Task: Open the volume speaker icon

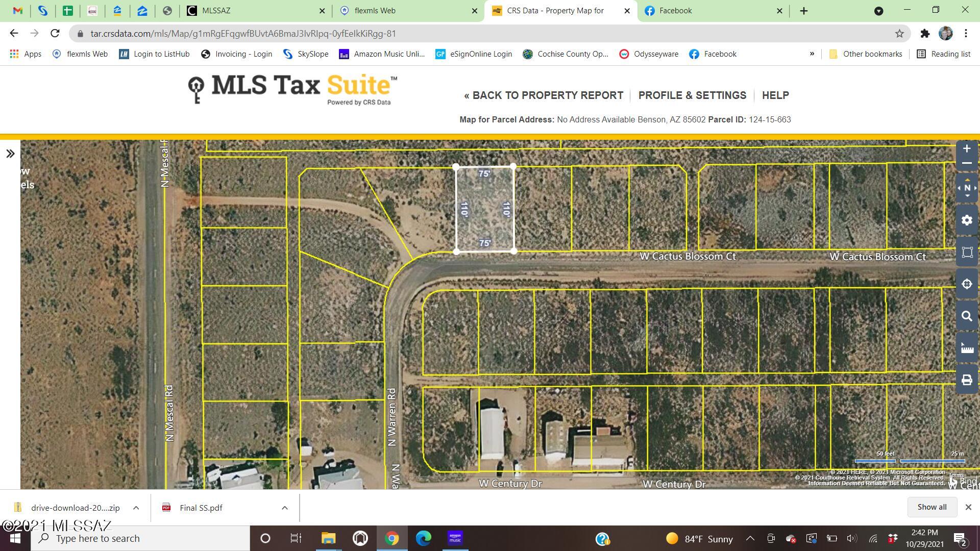Action: click(851, 539)
